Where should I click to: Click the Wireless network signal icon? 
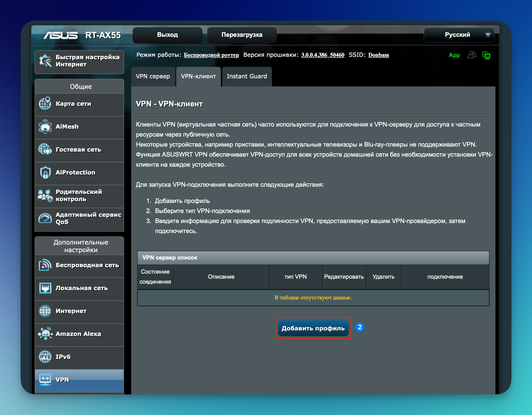(45, 265)
